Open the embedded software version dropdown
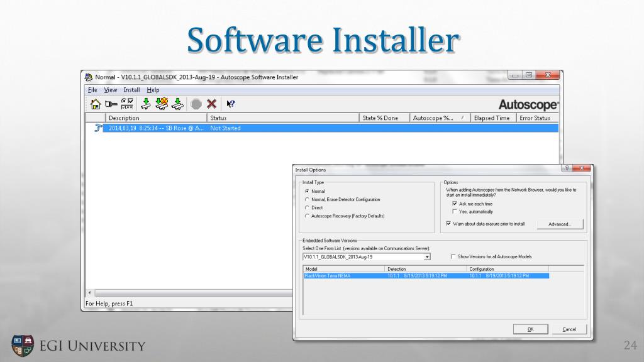This screenshot has height=362, width=644. [x=427, y=257]
